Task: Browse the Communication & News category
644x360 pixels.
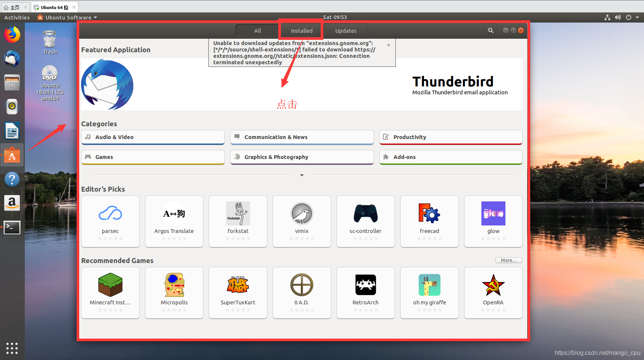Action: coord(302,137)
